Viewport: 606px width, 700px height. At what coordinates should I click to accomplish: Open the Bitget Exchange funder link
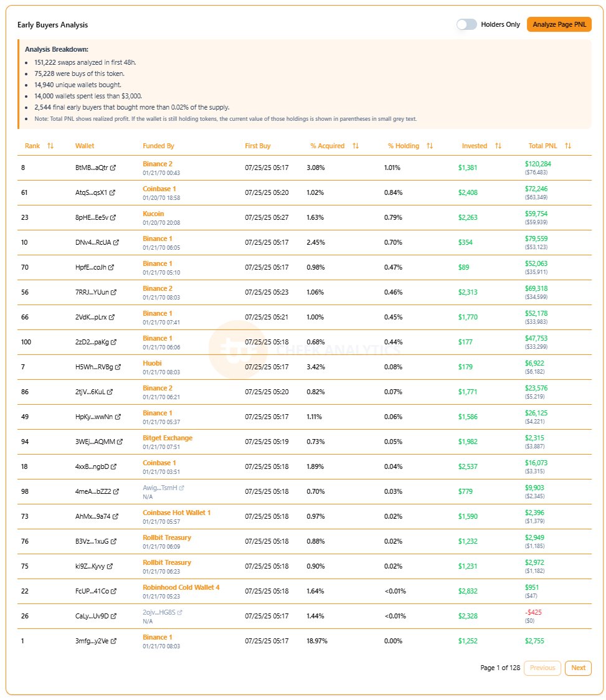168,438
